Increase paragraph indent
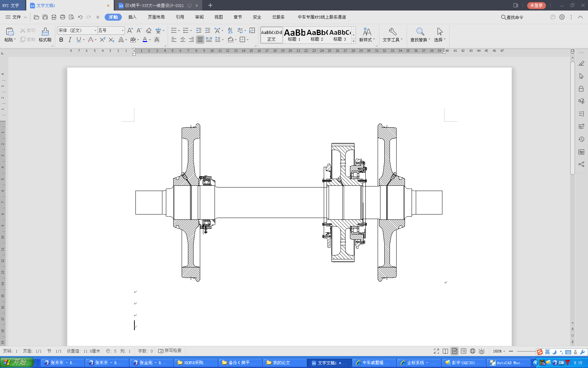Viewport: 588px width, 368px height. point(208,30)
